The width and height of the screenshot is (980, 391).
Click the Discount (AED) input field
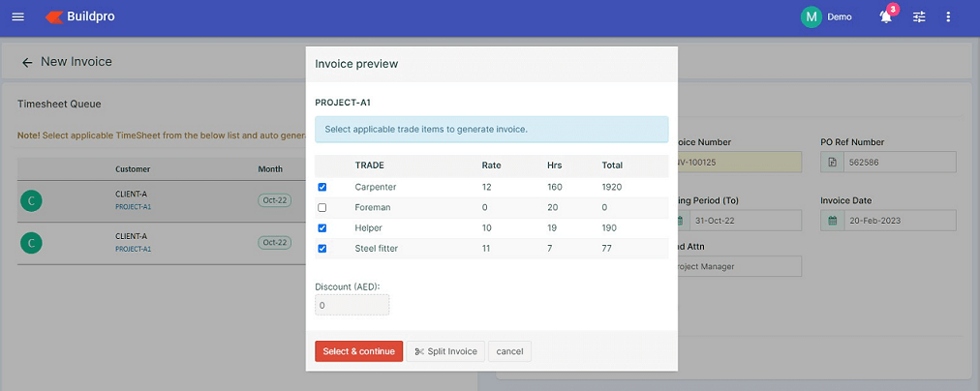pyautogui.click(x=352, y=306)
